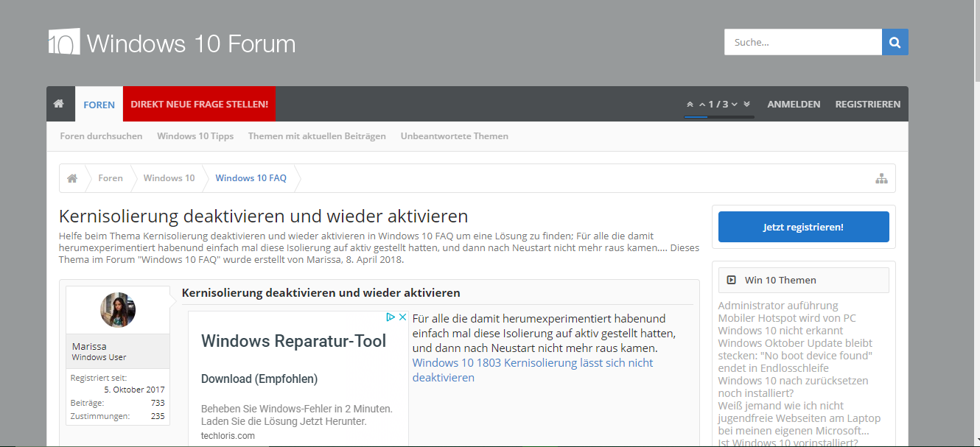
Task: Open topic Windows 10 nach zurücksetzen noch installiert?
Action: (794, 387)
